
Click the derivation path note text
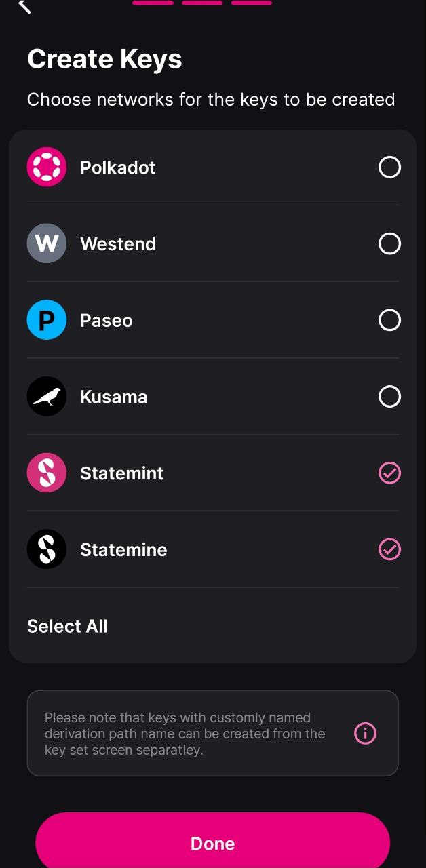pyautogui.click(x=185, y=734)
